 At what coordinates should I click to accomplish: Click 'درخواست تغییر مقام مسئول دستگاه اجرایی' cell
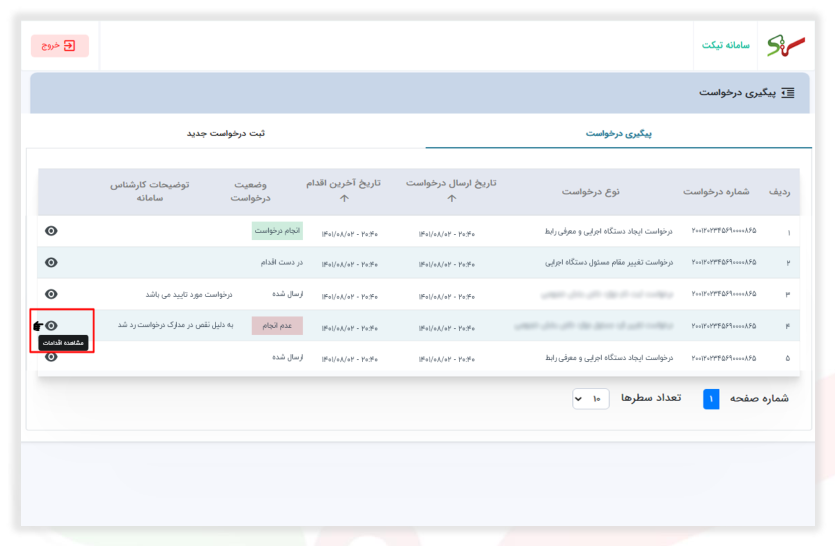click(x=609, y=262)
